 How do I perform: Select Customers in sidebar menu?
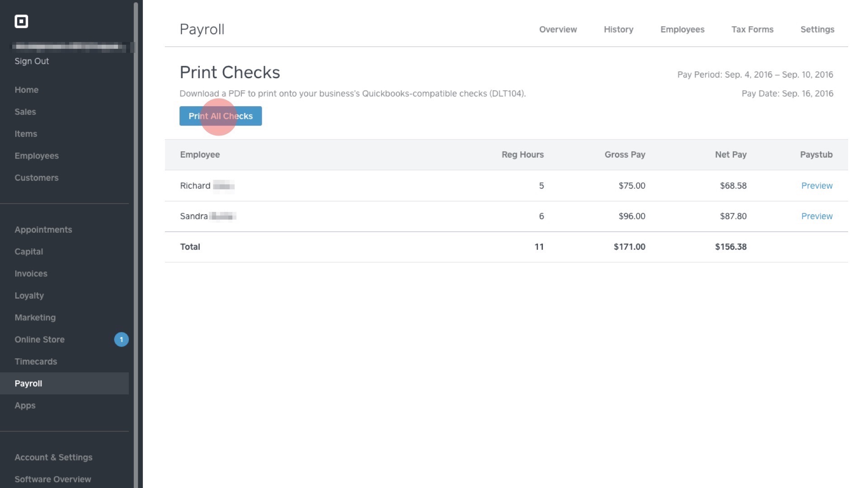[x=36, y=178]
